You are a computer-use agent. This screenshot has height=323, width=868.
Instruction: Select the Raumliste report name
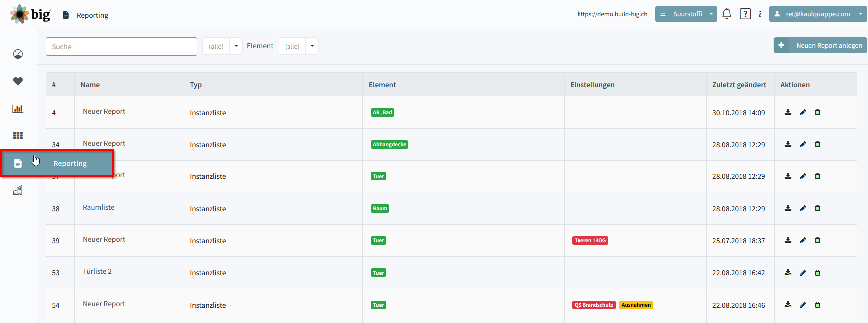99,207
